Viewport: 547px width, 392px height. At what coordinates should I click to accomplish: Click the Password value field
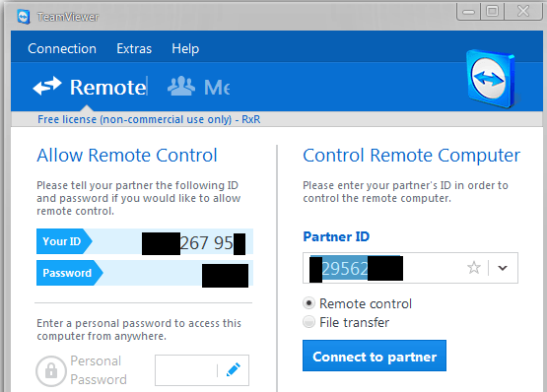225,276
